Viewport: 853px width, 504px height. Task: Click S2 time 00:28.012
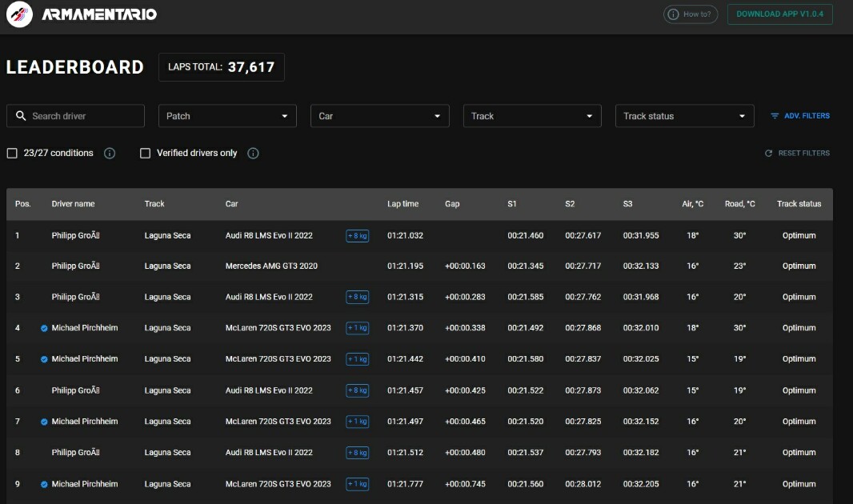point(583,484)
